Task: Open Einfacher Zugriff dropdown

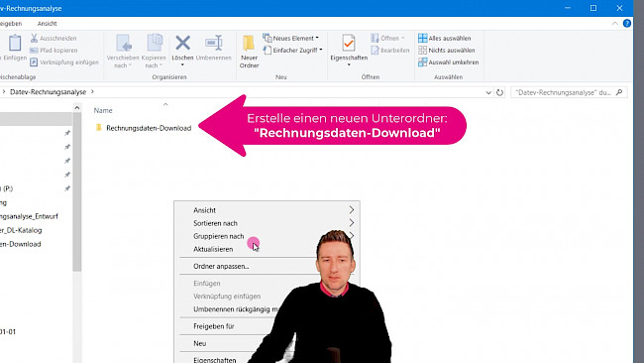Action: [x=292, y=51]
